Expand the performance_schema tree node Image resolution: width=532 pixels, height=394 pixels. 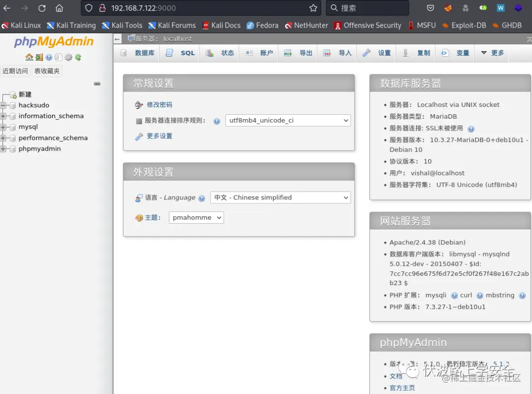tap(4, 138)
